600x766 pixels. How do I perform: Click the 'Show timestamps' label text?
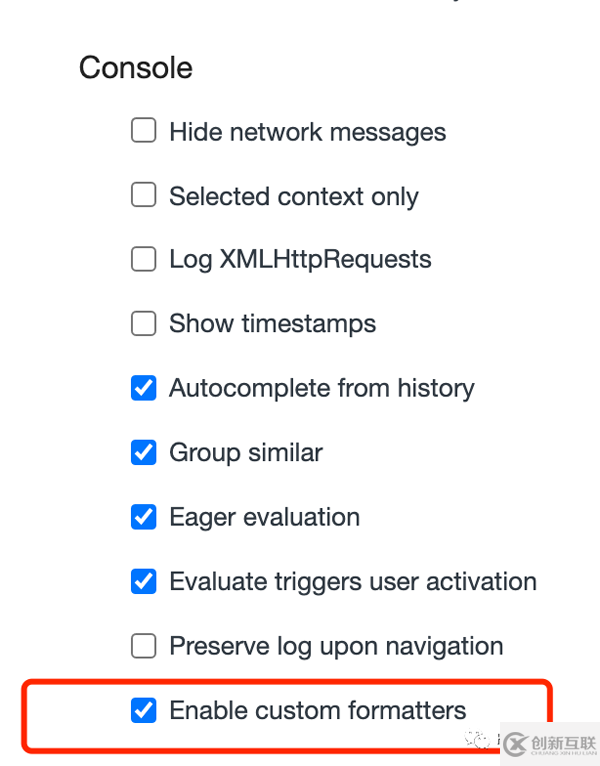pos(273,324)
